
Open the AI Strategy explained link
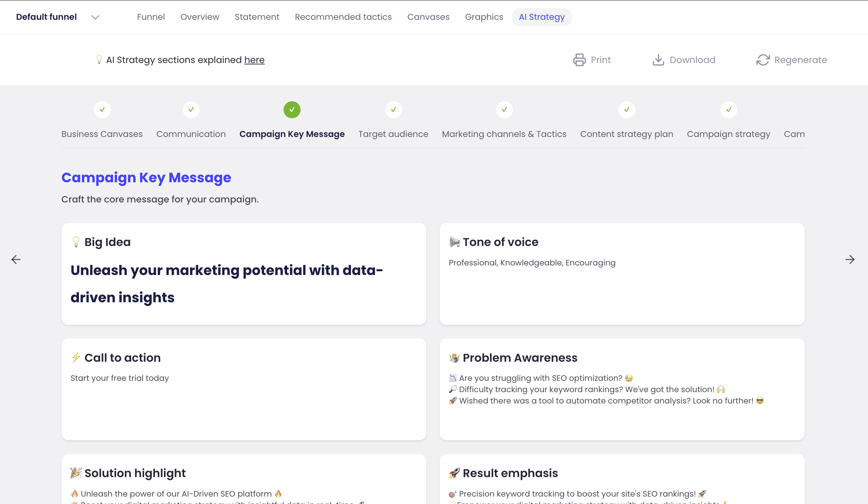pos(254,60)
